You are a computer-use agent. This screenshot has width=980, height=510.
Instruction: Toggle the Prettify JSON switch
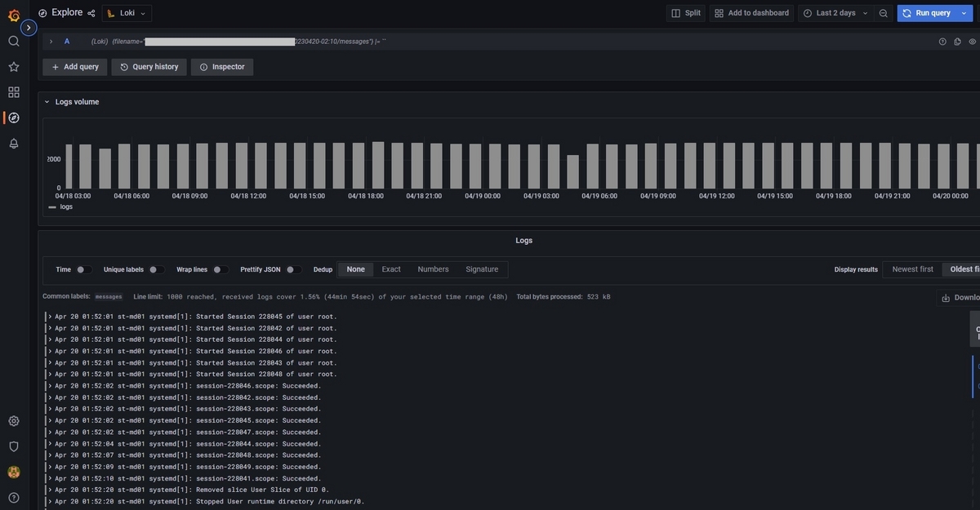(293, 269)
